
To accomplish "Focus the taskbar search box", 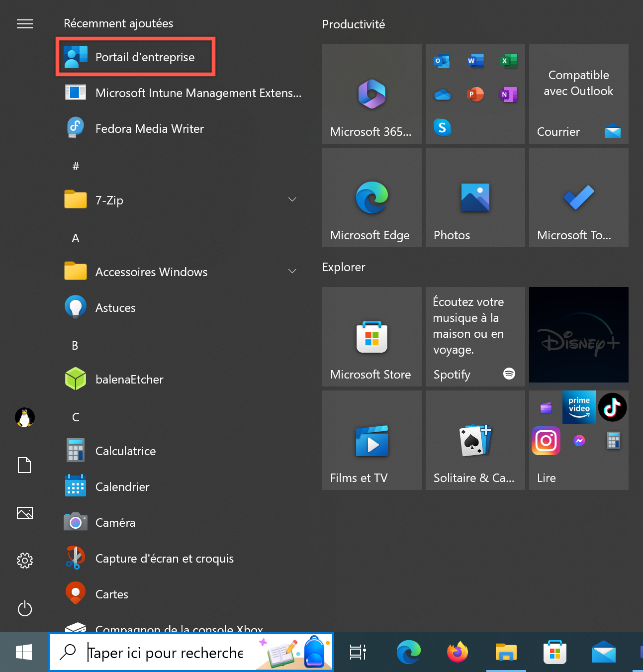I will (x=191, y=652).
